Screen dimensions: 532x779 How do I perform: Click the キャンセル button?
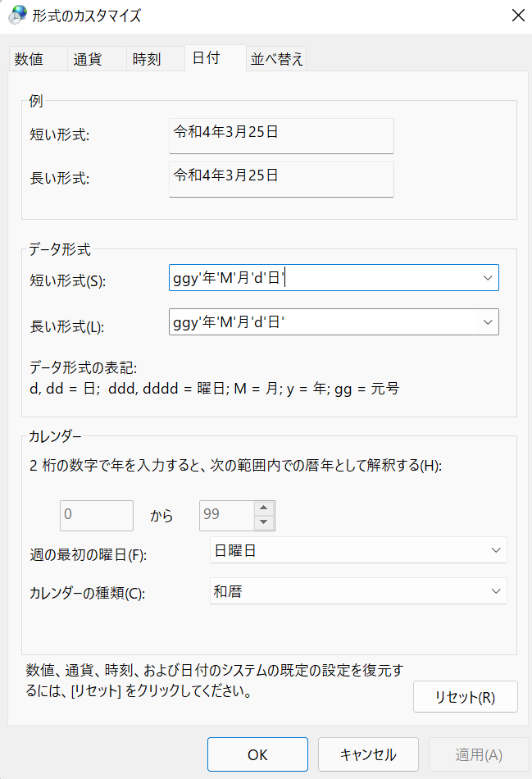click(x=368, y=754)
